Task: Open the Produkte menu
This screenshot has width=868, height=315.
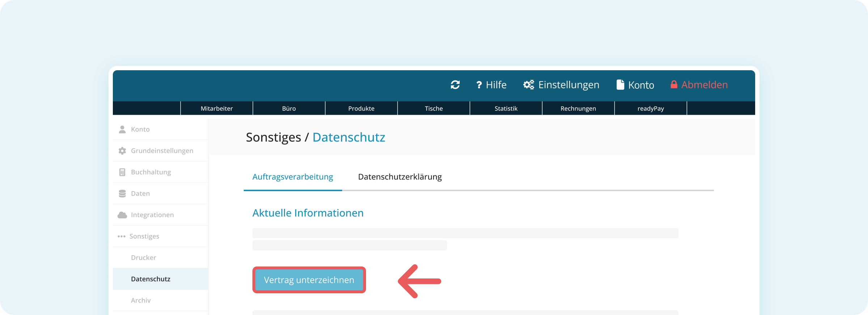Action: tap(361, 108)
